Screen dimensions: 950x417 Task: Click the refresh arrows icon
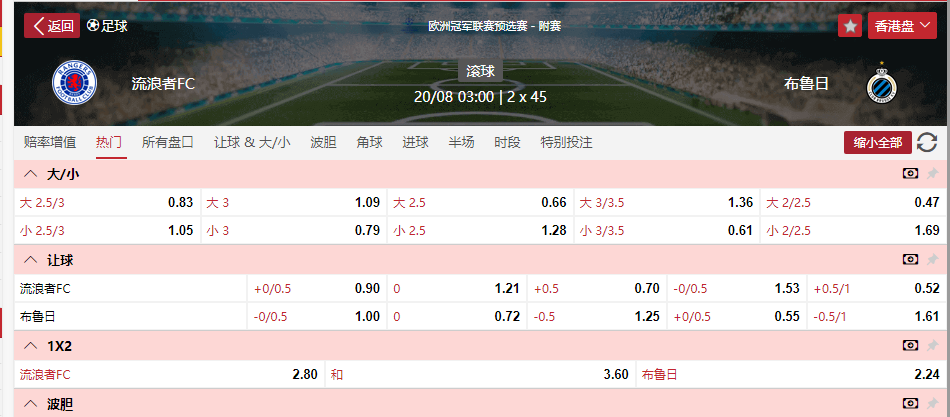pyautogui.click(x=927, y=142)
